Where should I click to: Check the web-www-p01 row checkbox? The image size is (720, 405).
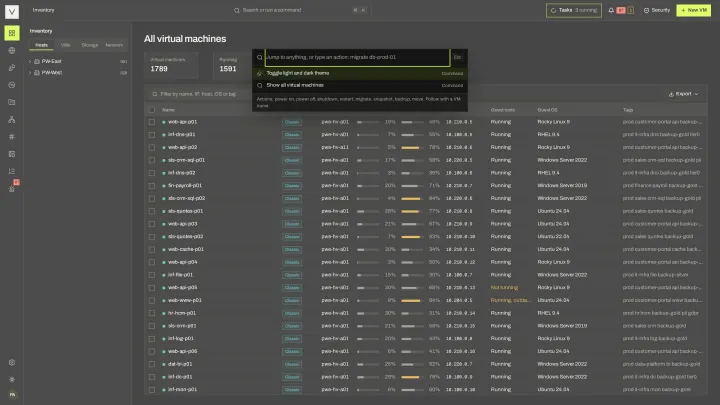point(152,300)
